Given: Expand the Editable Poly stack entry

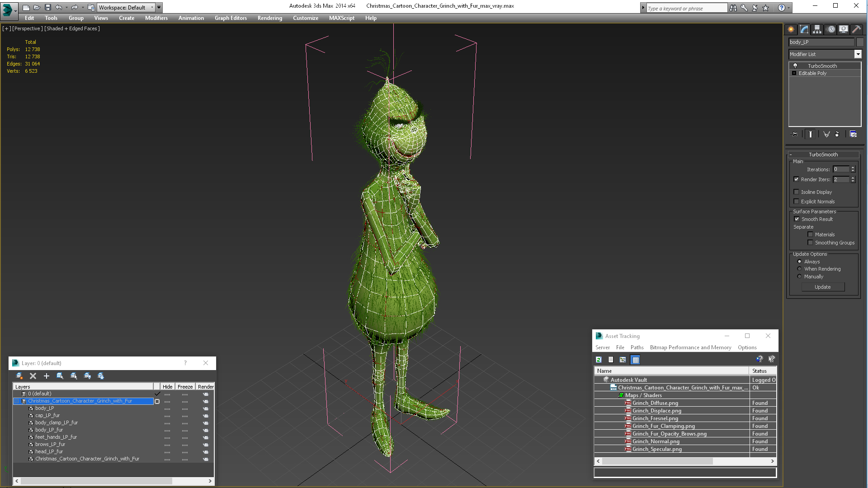Looking at the screenshot, I should point(794,73).
